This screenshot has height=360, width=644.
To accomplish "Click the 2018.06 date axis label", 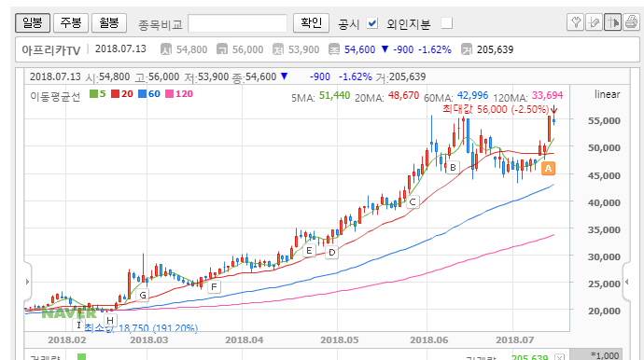I will pyautogui.click(x=428, y=340).
